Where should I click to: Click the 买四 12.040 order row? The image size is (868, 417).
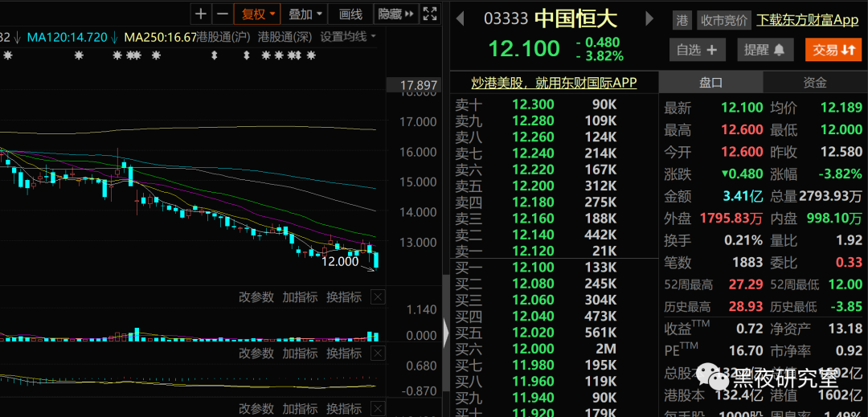pyautogui.click(x=554, y=317)
